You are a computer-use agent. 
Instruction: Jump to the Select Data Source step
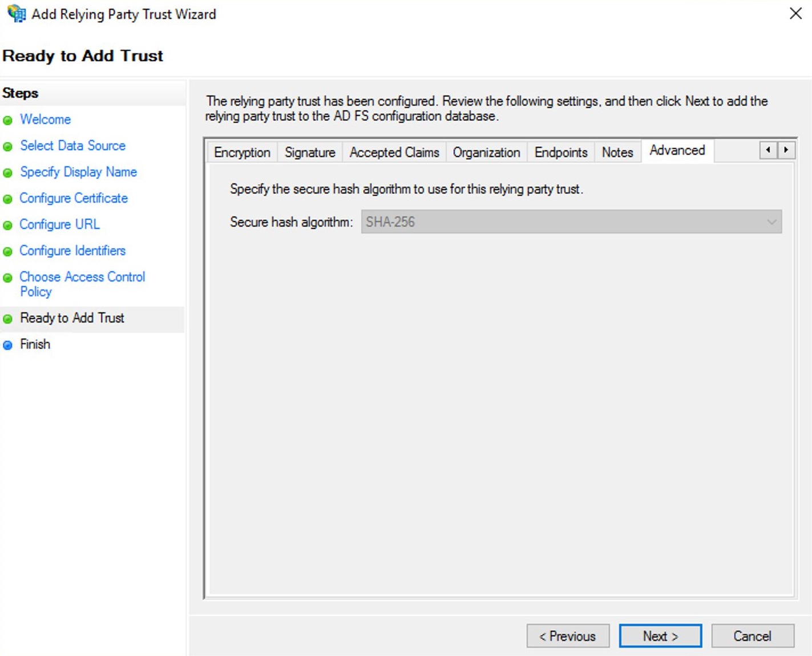73,146
